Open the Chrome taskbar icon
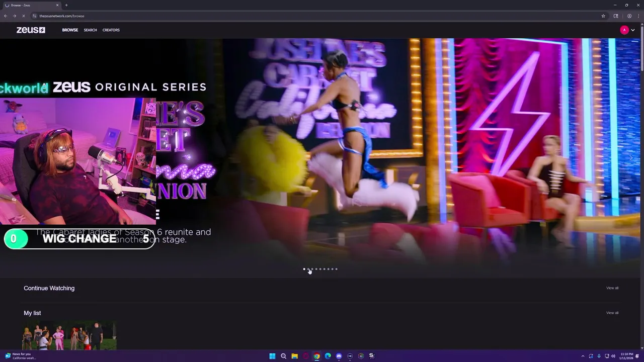Viewport: 644px width, 362px height. [x=316, y=356]
